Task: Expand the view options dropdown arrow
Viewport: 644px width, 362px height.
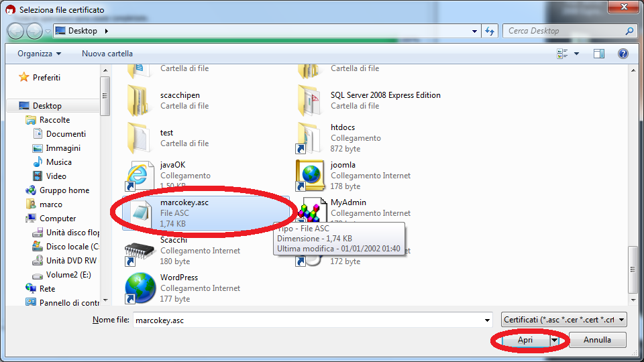Action: (x=576, y=54)
